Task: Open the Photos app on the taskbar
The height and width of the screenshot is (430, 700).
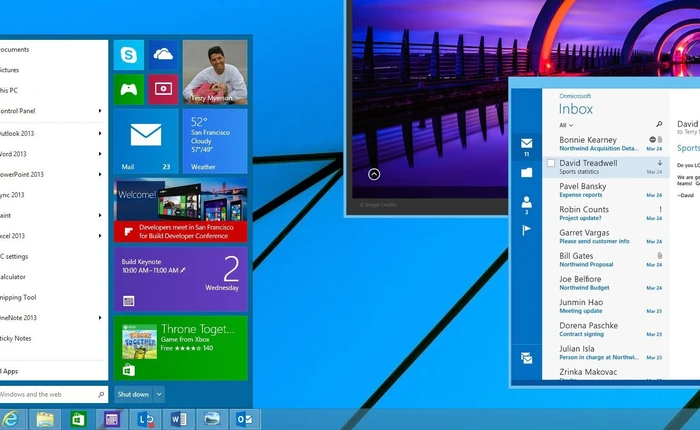Action: 212,419
